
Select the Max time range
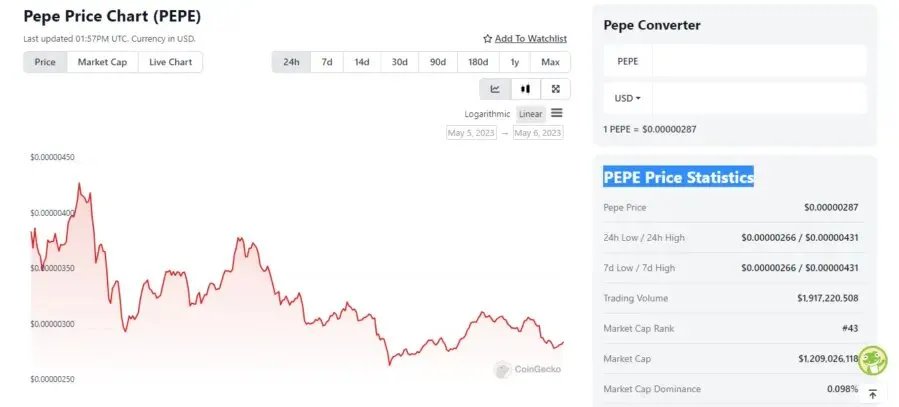(x=550, y=62)
